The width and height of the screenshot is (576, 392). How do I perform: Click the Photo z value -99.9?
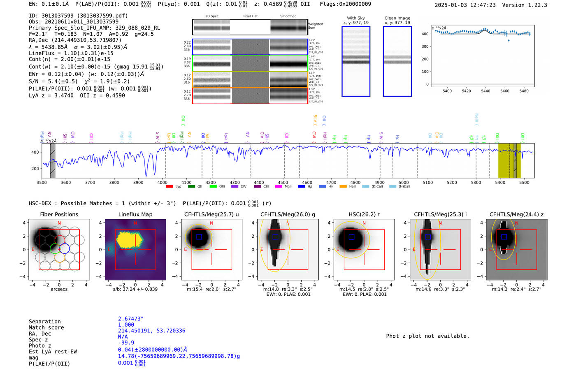pos(126,343)
